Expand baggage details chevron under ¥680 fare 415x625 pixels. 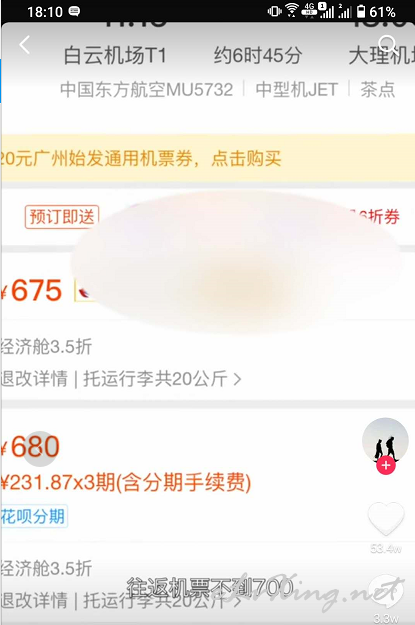click(x=237, y=601)
